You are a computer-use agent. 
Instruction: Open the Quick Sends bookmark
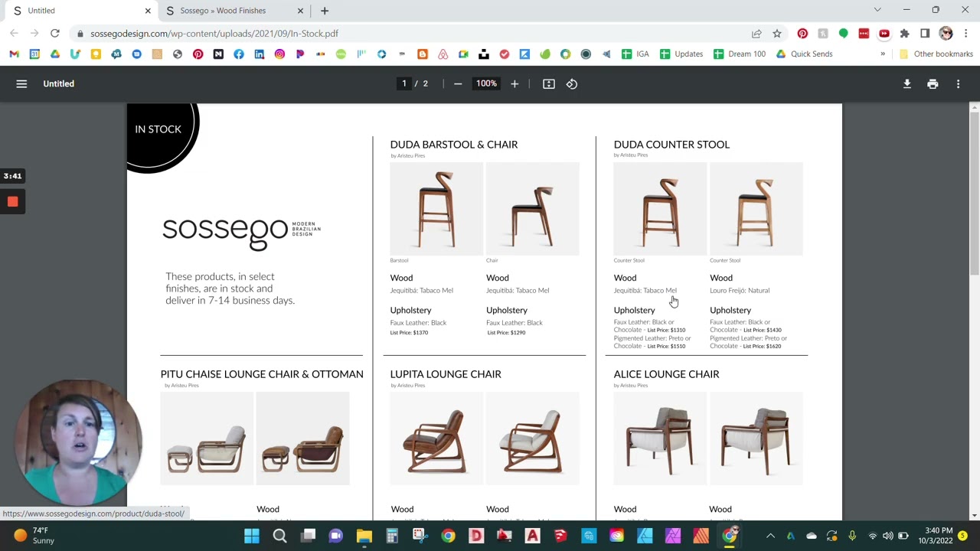[804, 54]
